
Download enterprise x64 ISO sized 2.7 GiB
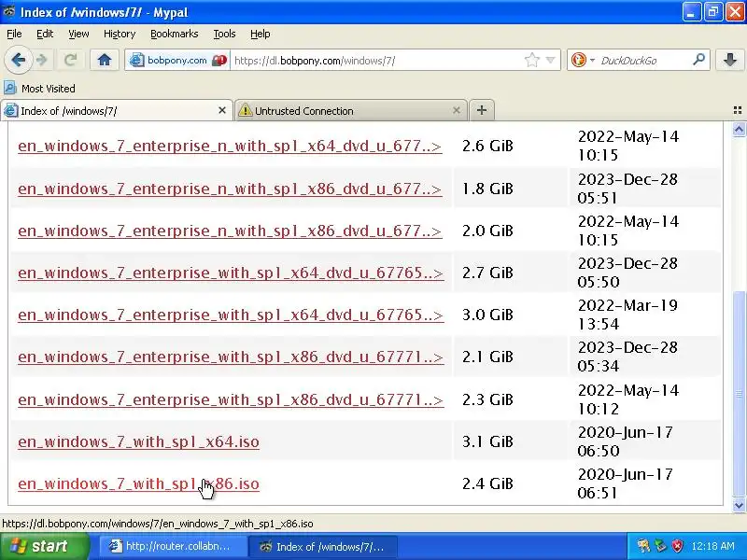tap(231, 273)
